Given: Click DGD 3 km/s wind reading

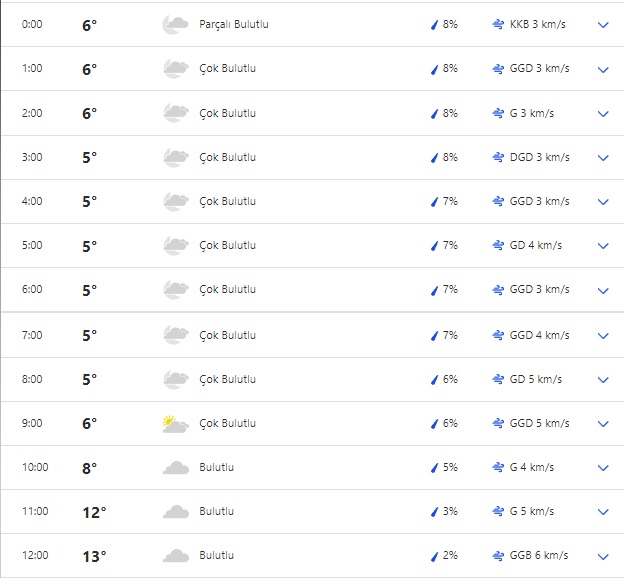Looking at the screenshot, I should pos(539,158).
